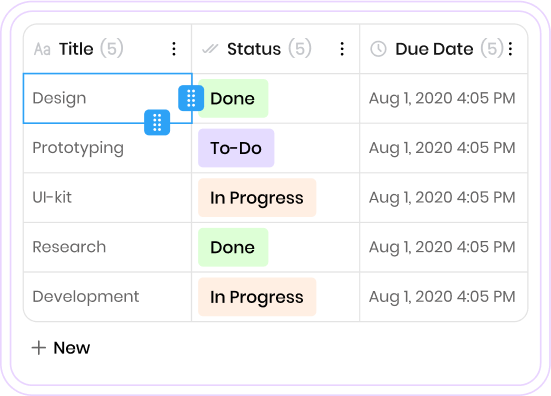Click the clock icon beside Due Date

click(x=378, y=49)
